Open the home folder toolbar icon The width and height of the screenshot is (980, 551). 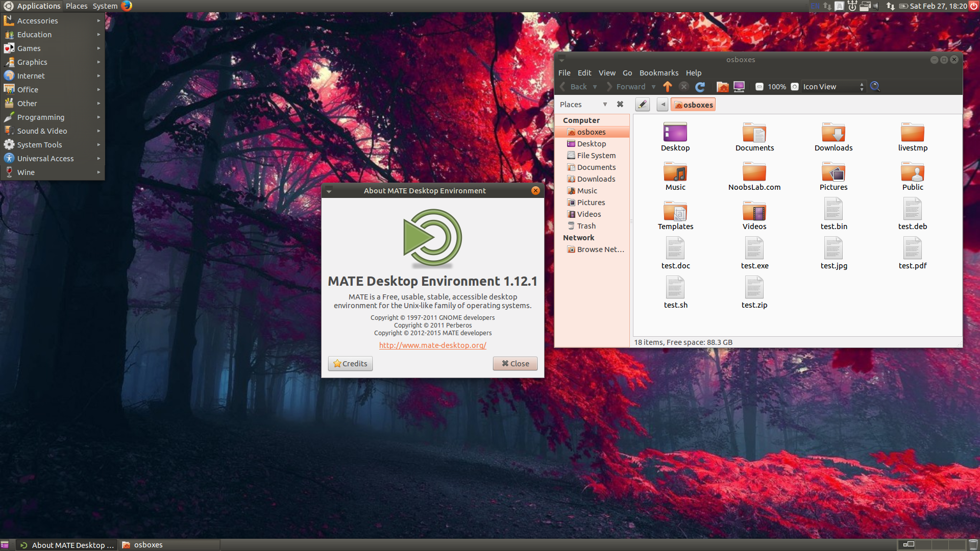(722, 87)
